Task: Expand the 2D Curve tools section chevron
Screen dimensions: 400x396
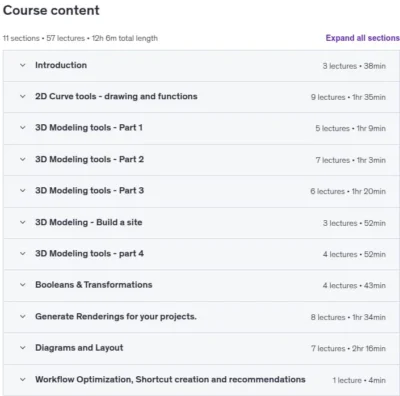Action: (23, 97)
